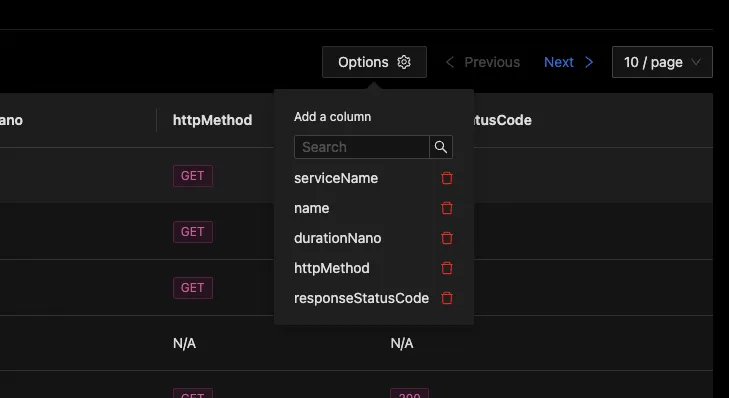Click the N/A value under httpMethod
Viewport: 729px width, 398px height.
pyautogui.click(x=184, y=343)
